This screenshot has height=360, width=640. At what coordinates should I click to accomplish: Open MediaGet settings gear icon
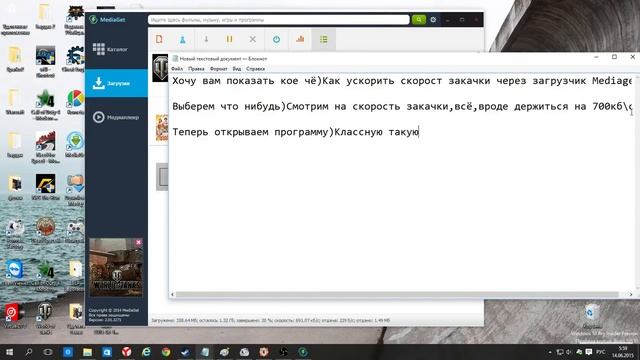pyautogui.click(x=433, y=20)
